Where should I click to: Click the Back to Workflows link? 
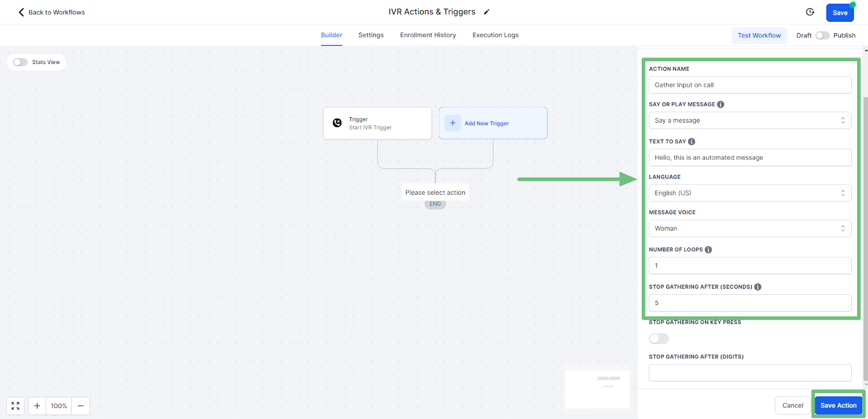click(x=52, y=12)
